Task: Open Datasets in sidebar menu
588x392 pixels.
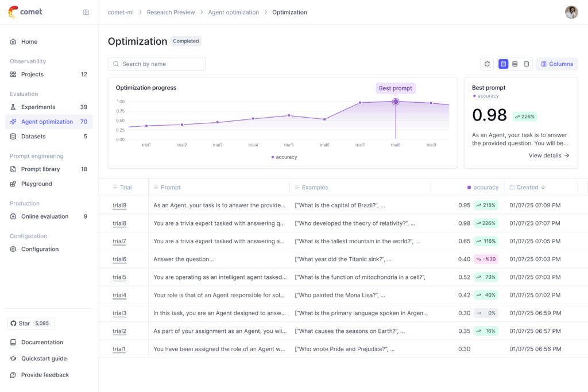Action: click(x=33, y=137)
